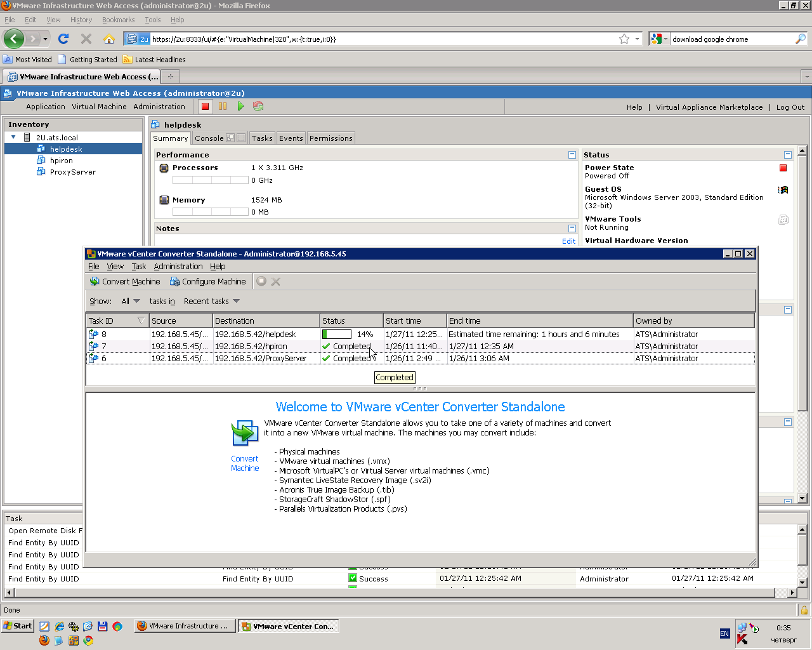The height and width of the screenshot is (650, 812).
Task: Click the stop task icon in the Converter toolbar
Action: [261, 281]
